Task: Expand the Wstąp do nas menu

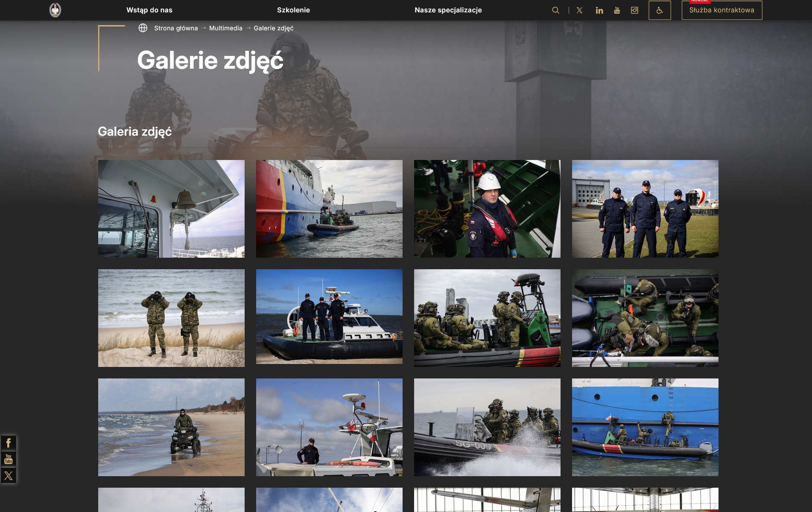Action: point(149,10)
